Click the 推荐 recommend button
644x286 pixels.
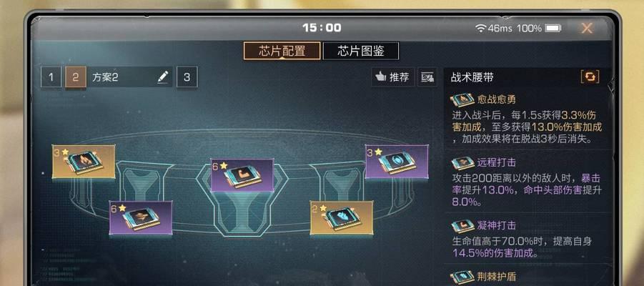tap(392, 77)
